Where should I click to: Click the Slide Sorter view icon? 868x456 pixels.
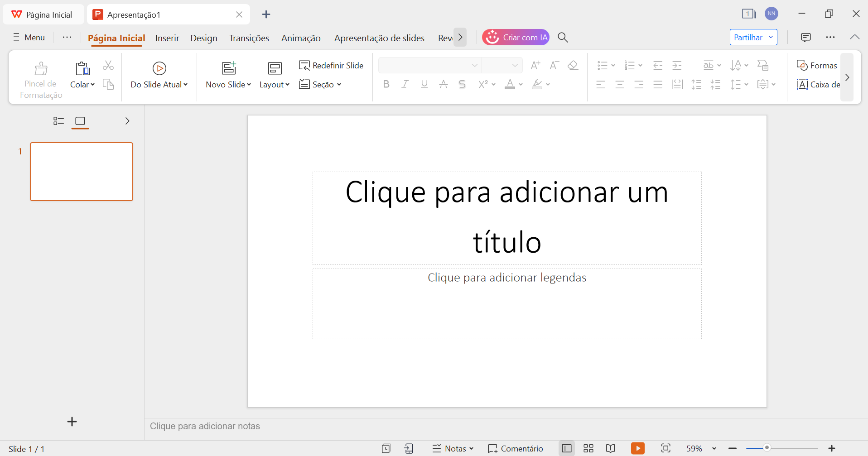[588, 448]
